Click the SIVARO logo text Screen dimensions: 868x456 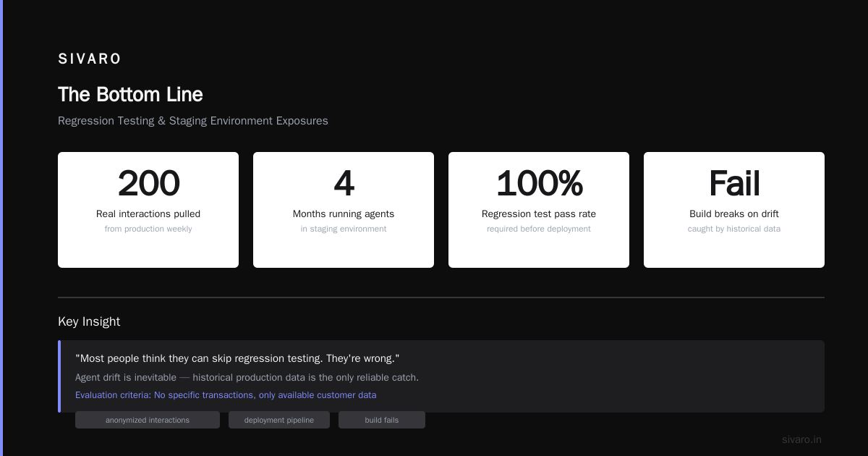pyautogui.click(x=90, y=59)
